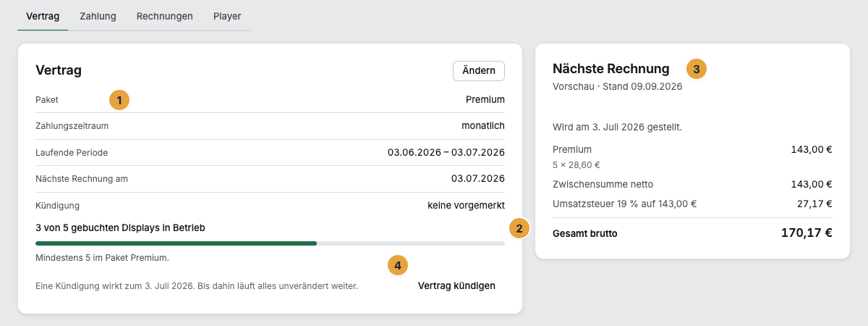Click 'Mindestens 5 im Paket Premium.' note

(102, 257)
